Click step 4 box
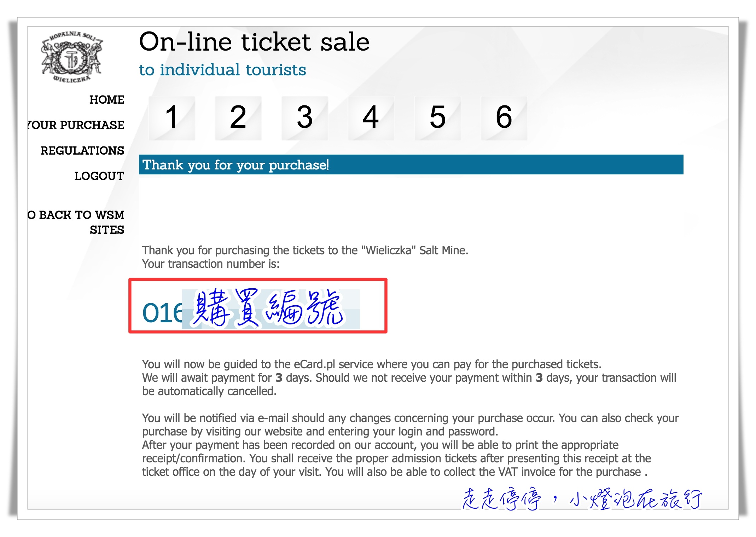Viewport: 756px width, 537px height. click(x=371, y=118)
